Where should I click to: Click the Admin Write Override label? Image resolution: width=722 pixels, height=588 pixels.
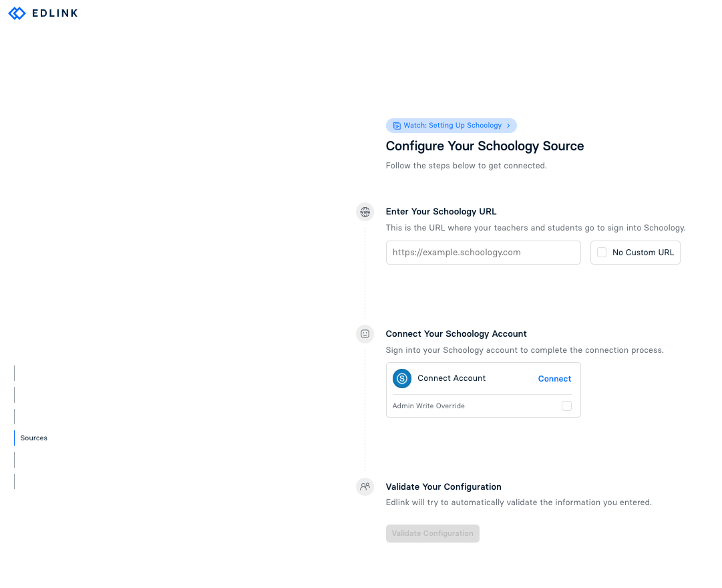428,406
